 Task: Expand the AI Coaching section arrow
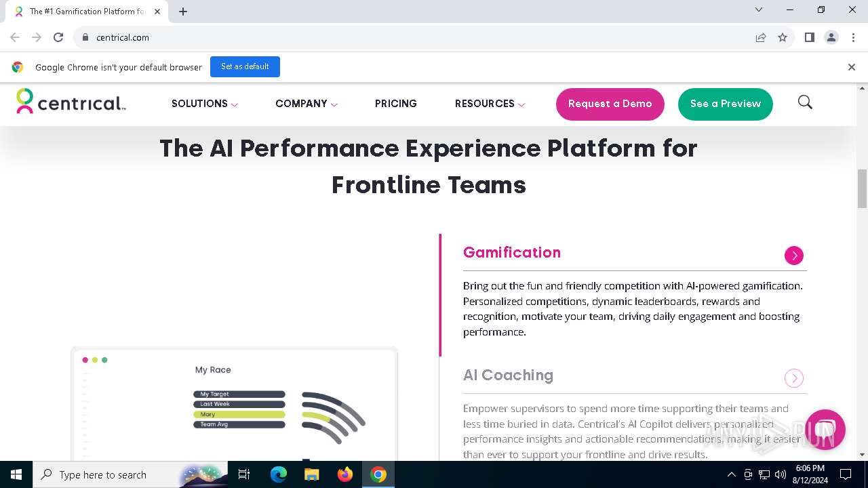coord(793,378)
